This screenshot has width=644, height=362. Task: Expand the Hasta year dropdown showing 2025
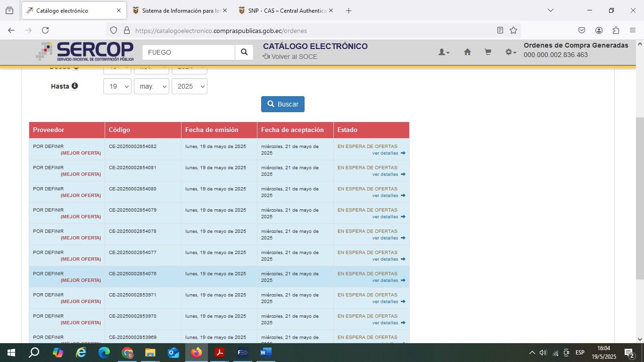[189, 87]
